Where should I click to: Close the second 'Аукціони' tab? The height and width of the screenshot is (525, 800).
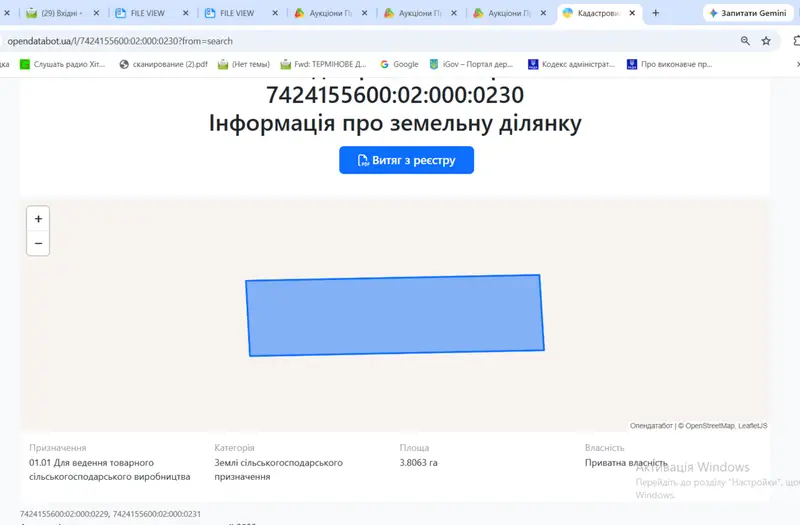click(x=454, y=13)
